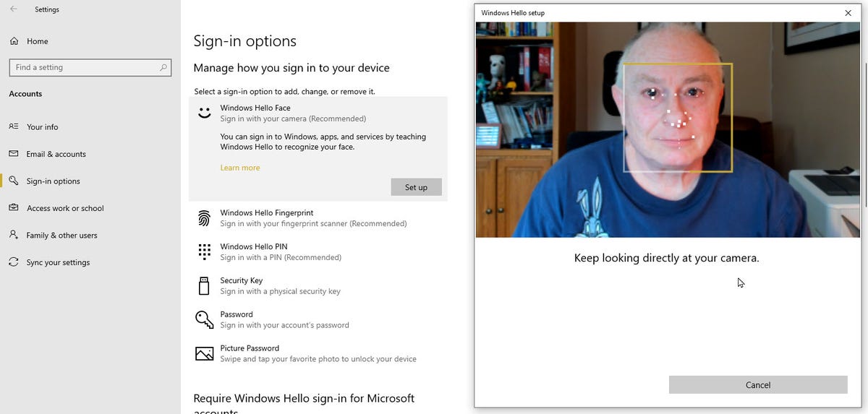Expand Password sign-in option
Image resolution: width=868 pixels, height=414 pixels.
tap(318, 319)
